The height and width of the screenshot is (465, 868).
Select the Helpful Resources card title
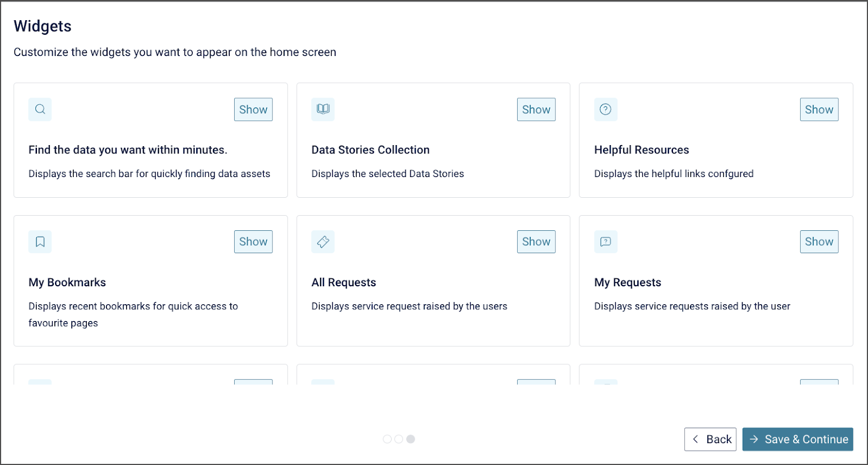642,150
